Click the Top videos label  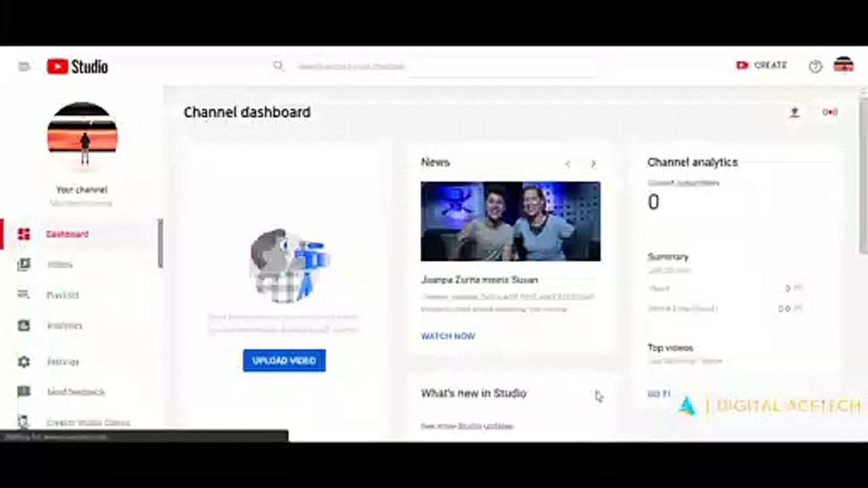pos(670,348)
